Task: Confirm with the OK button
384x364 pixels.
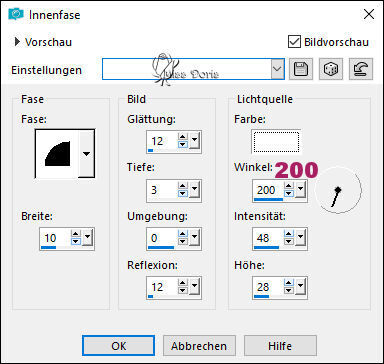Action: (x=118, y=346)
